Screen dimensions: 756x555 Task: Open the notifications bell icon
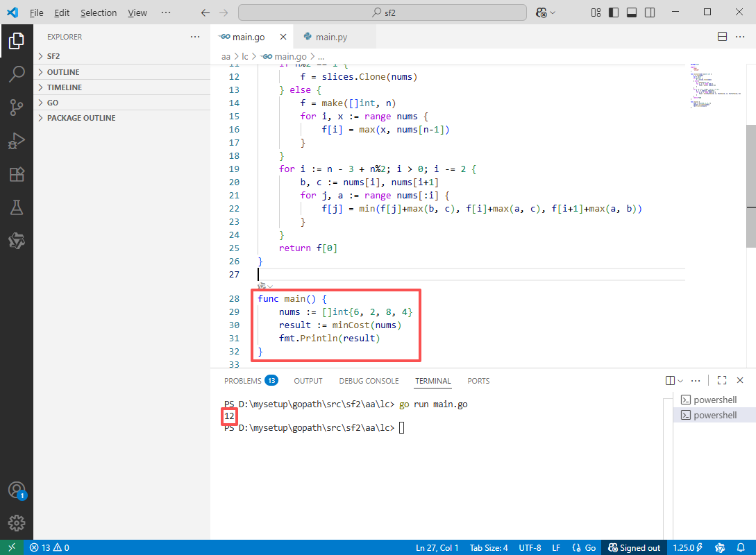tap(741, 547)
